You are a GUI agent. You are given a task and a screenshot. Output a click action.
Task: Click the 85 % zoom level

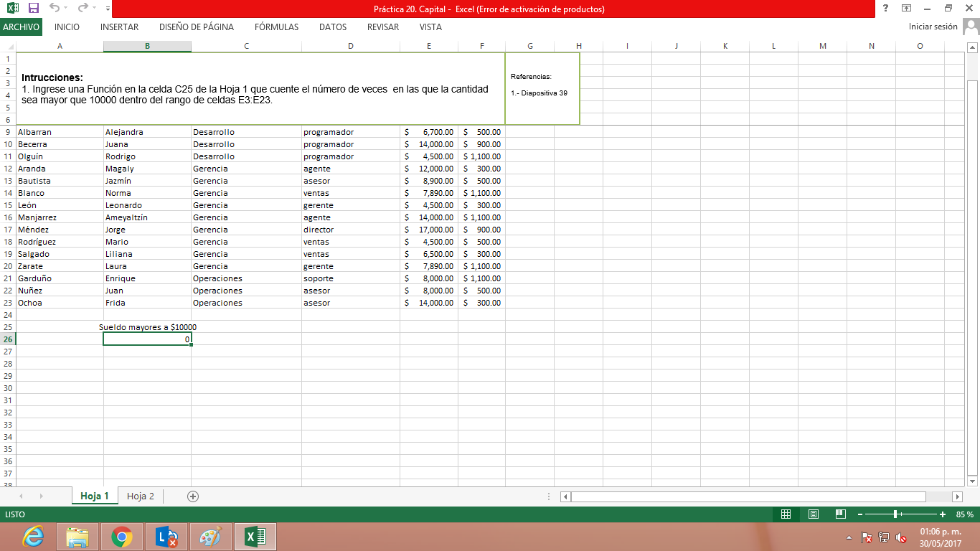pyautogui.click(x=965, y=514)
